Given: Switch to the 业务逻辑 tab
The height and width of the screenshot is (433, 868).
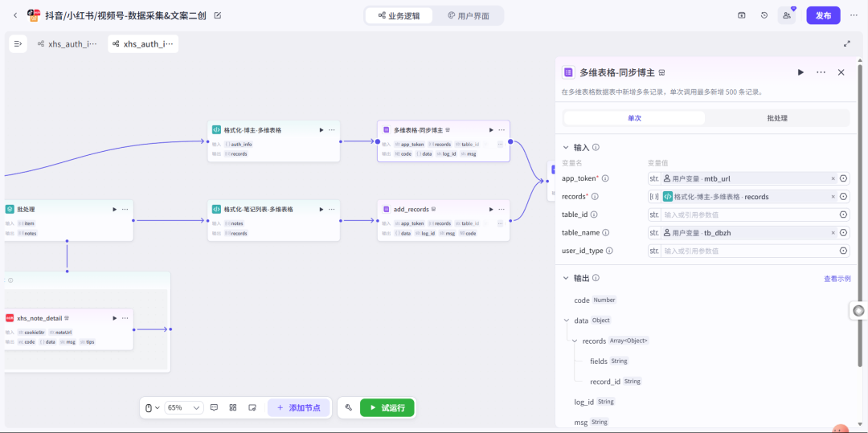Looking at the screenshot, I should coord(399,15).
